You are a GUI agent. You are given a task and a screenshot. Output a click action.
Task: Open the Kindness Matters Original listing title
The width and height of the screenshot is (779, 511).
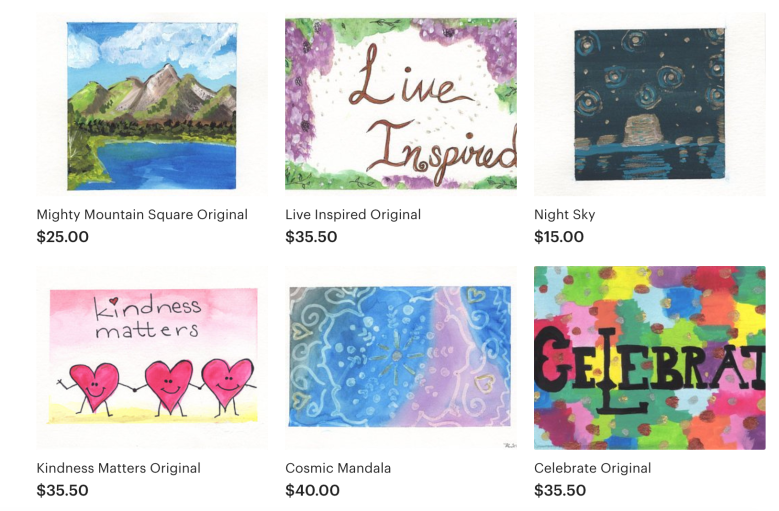118,468
